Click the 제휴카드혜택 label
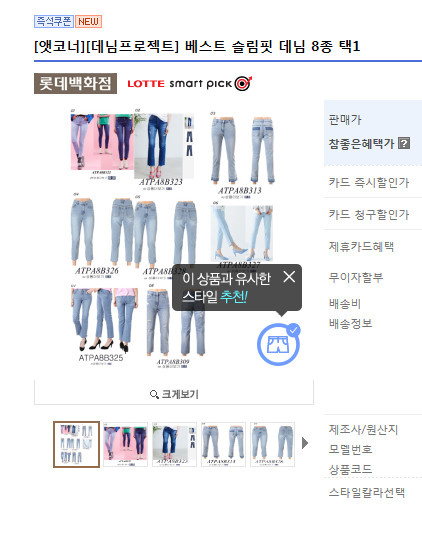Viewport: 422px width, 548px height. pyautogui.click(x=361, y=247)
